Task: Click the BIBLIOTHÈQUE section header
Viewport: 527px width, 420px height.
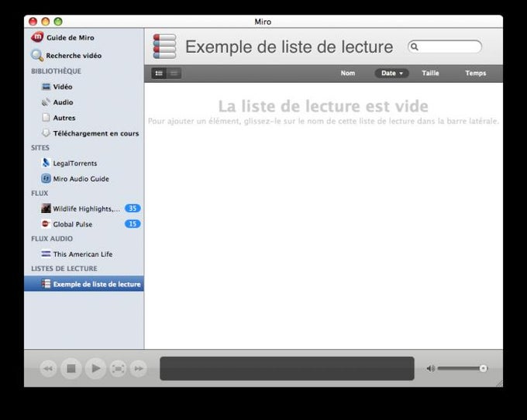Action: pos(56,71)
